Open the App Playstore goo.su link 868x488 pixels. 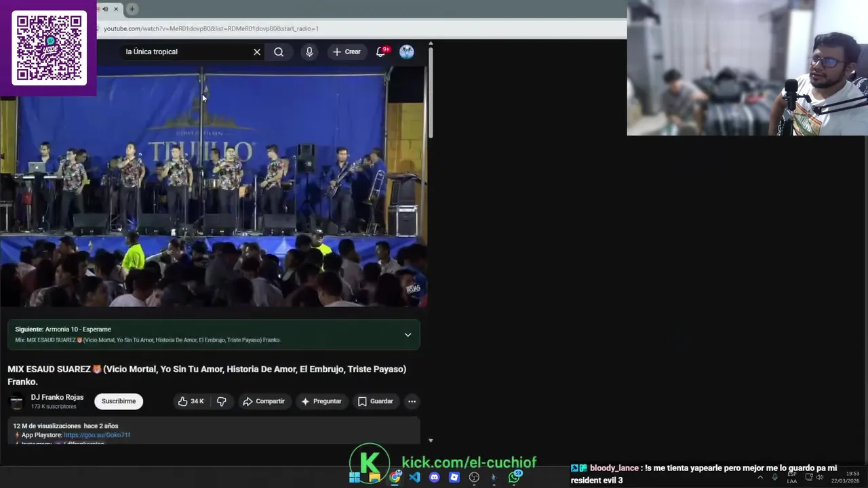[97, 435]
